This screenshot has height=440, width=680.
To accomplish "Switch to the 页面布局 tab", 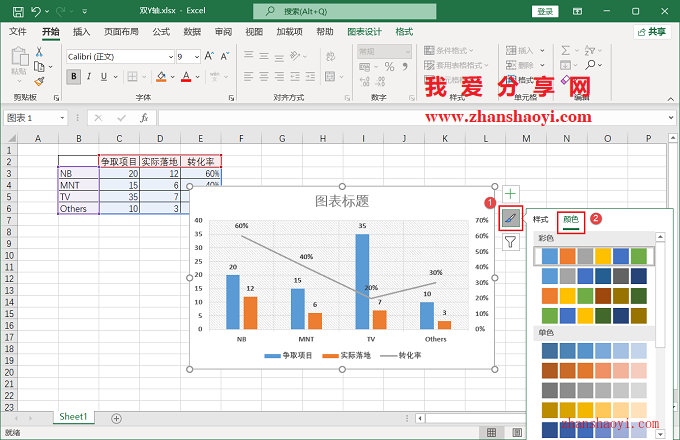I will tap(121, 32).
